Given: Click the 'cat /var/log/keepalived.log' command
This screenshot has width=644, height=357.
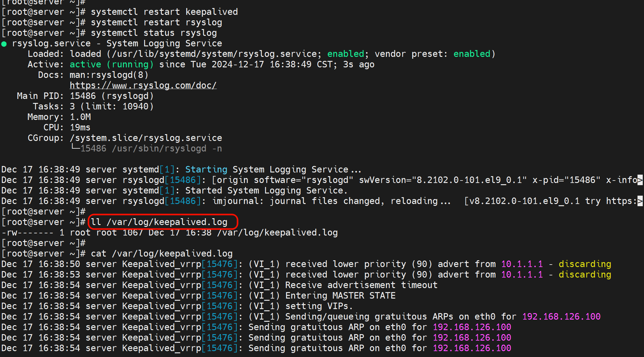Looking at the screenshot, I should coord(162,253).
